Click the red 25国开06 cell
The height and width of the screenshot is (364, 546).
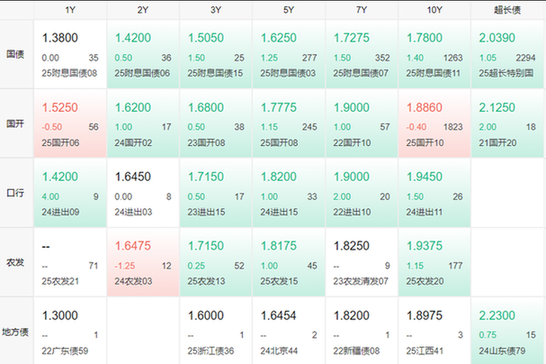point(70,123)
